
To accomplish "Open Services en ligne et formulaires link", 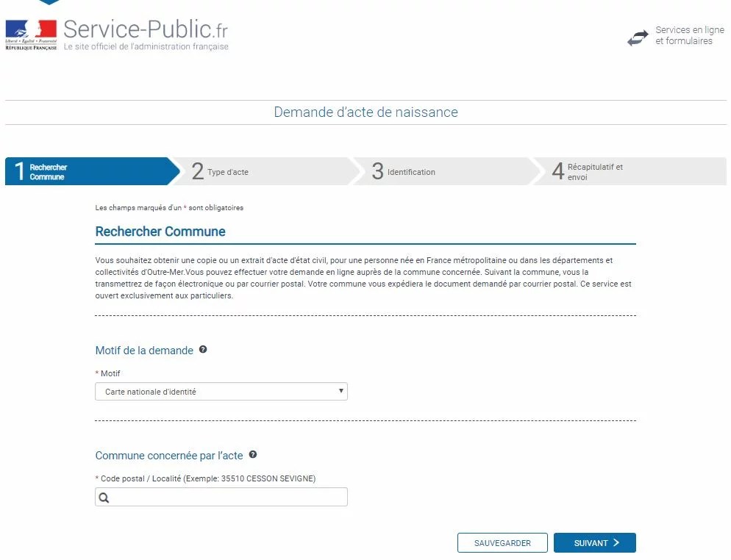I will point(688,35).
